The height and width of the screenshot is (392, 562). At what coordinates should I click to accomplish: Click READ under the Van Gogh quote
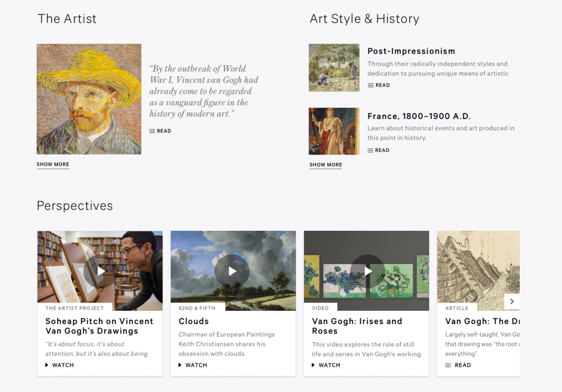pos(160,131)
